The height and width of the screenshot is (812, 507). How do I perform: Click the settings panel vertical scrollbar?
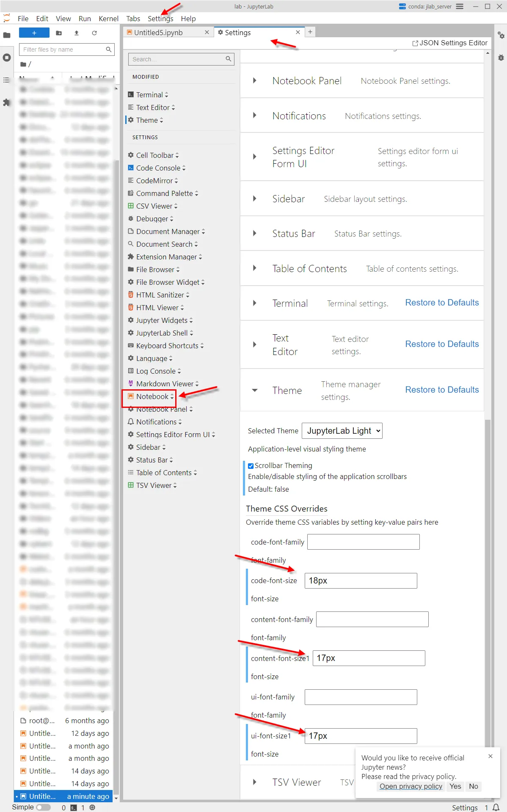(488, 583)
